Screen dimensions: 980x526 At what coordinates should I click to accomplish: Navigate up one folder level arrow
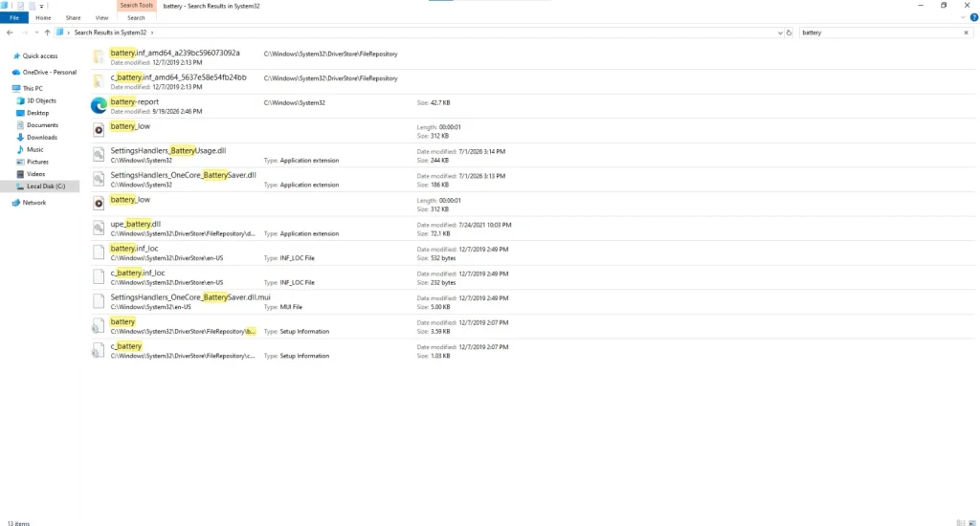47,33
